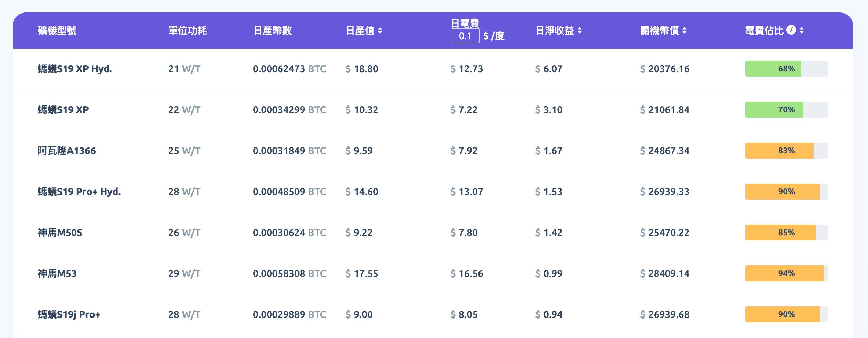The height and width of the screenshot is (338, 868).
Task: Click the orange 94% electricity ratio bar
Action: (786, 273)
